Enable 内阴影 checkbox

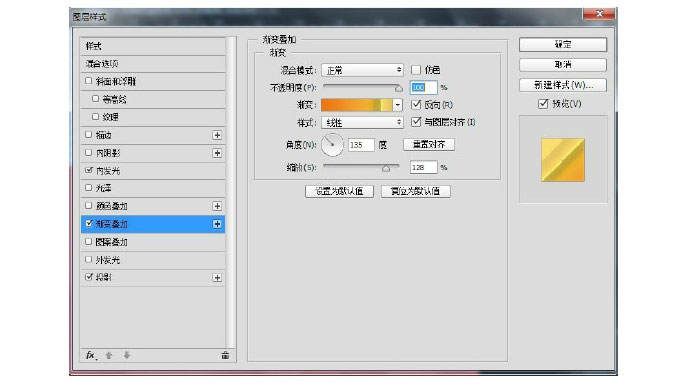pyautogui.click(x=88, y=152)
